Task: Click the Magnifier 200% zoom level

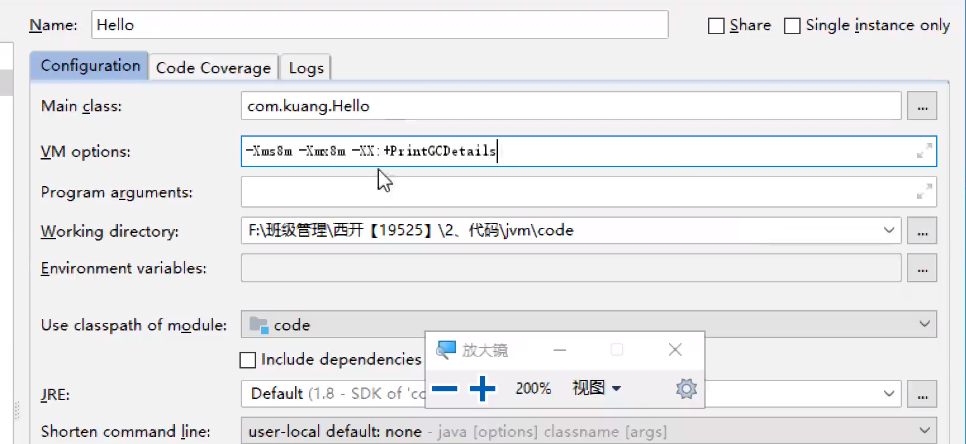Action: coord(533,389)
